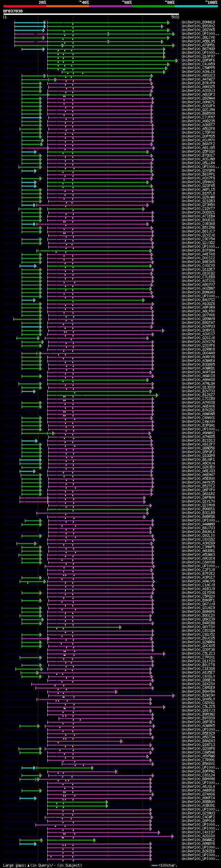Viewport: 221px width, 868px height.
Task: Select the UniRef100_B6BRQ6 label
Action: (198, 516)
